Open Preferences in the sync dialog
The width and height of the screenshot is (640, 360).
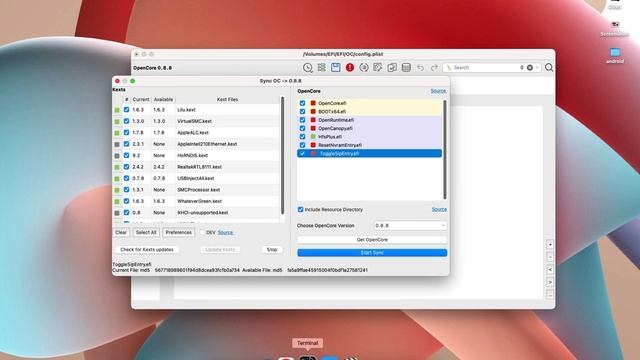coord(178,232)
